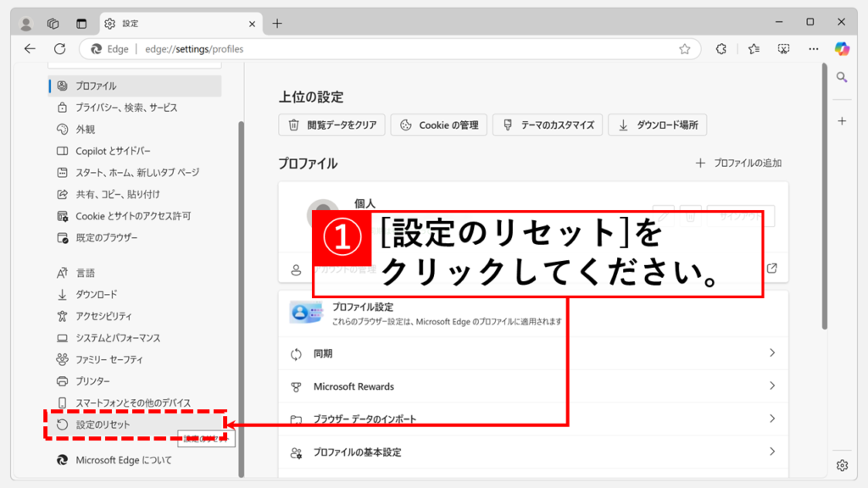The width and height of the screenshot is (868, 488).
Task: Open the Extensions puzzle icon
Action: [x=721, y=49]
